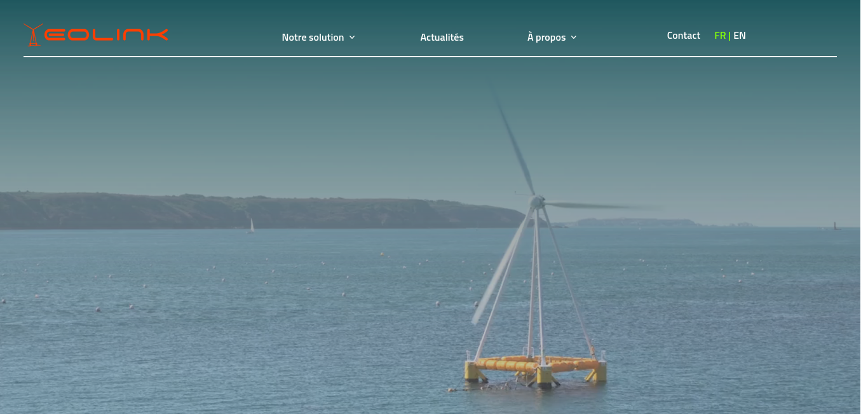868x414 pixels.
Task: Expand chevron next to À propos
Action: tap(573, 38)
